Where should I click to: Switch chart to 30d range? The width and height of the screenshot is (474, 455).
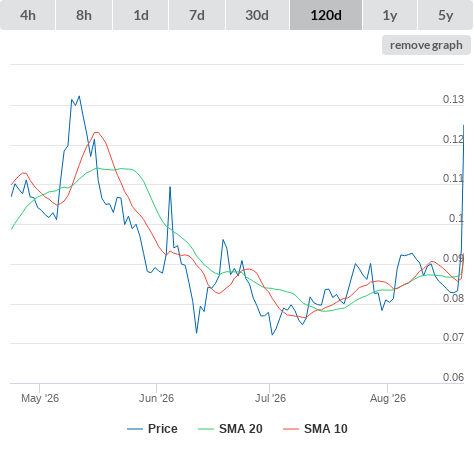(257, 15)
